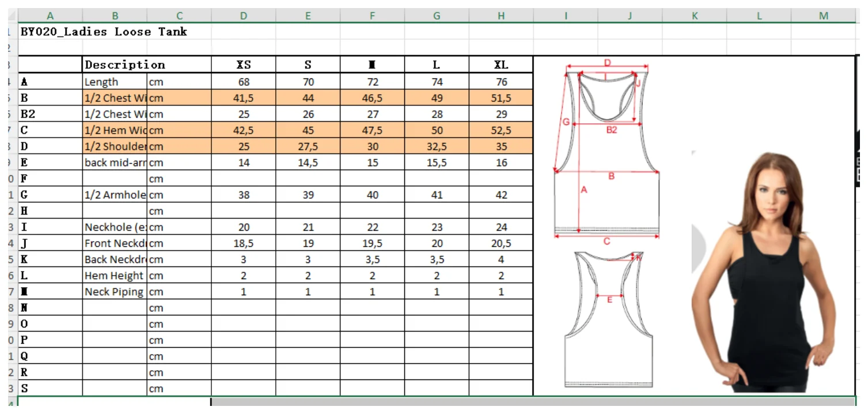Screen dimensions: 868x414
Task: Click the chest width value 41,5
Action: (x=244, y=98)
